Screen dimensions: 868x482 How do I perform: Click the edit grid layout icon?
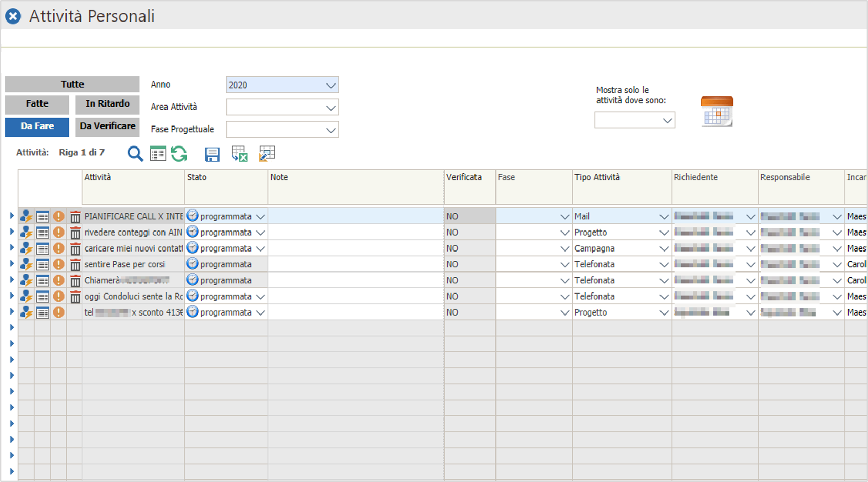click(x=267, y=154)
